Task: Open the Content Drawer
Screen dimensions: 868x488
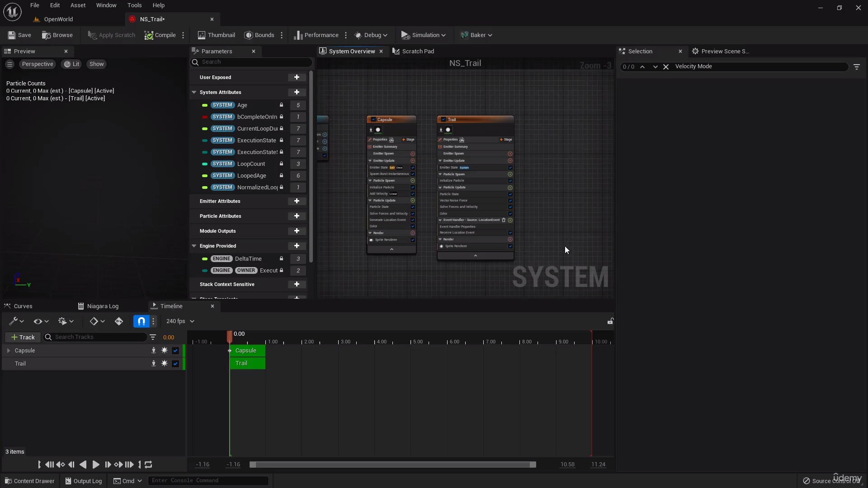Action: 29,480
